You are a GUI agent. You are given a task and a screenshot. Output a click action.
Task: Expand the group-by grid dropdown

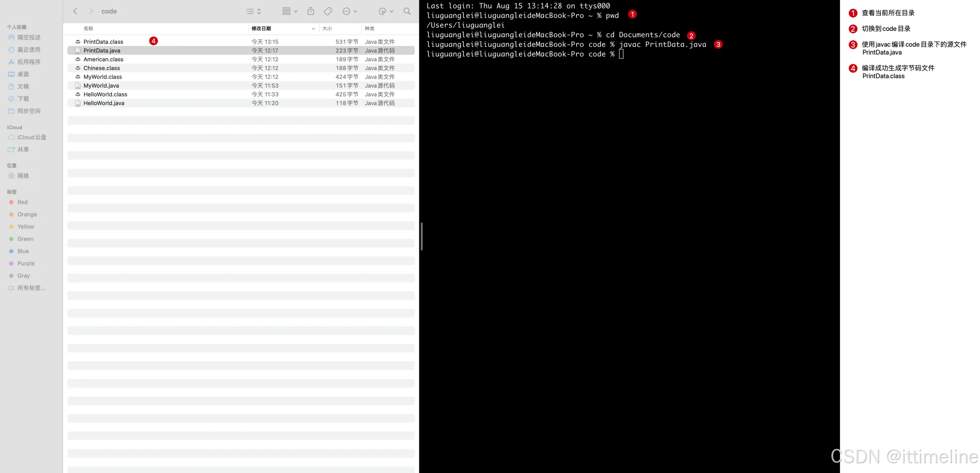tap(290, 11)
